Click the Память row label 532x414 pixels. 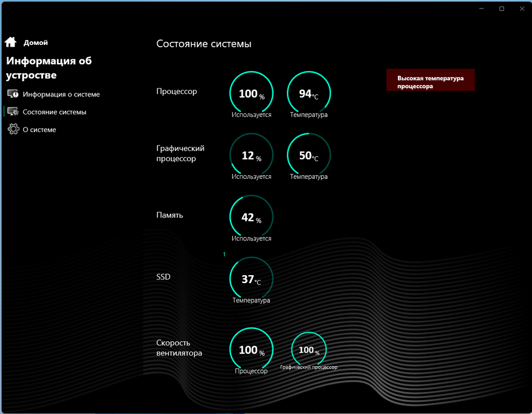point(169,215)
